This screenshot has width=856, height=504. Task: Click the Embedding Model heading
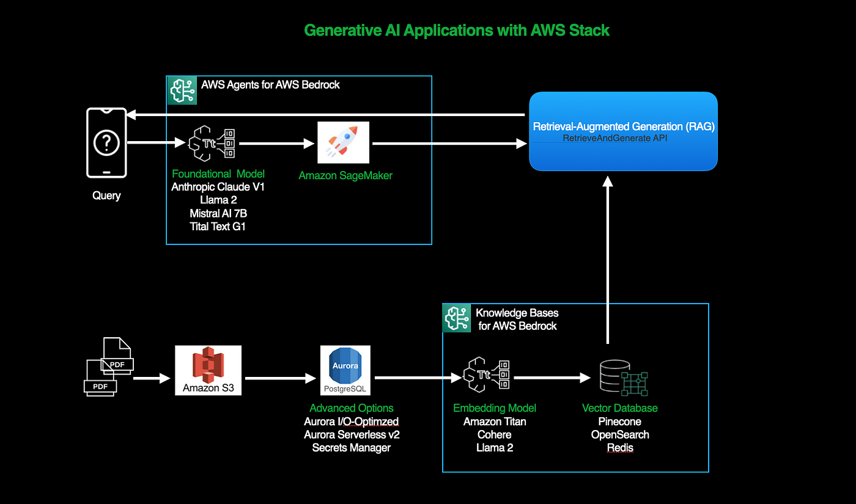495,408
